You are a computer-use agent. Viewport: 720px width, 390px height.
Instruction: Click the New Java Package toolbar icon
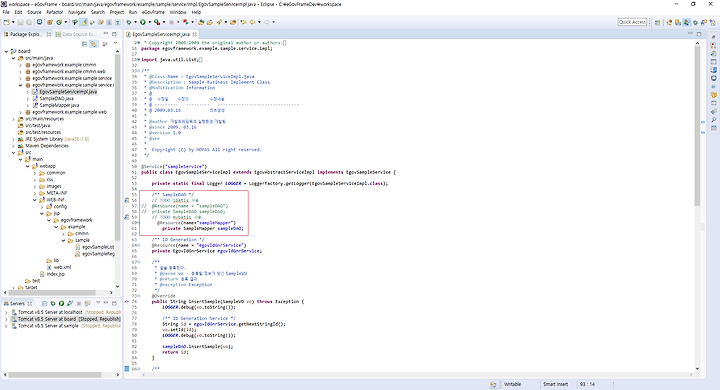coord(50,22)
